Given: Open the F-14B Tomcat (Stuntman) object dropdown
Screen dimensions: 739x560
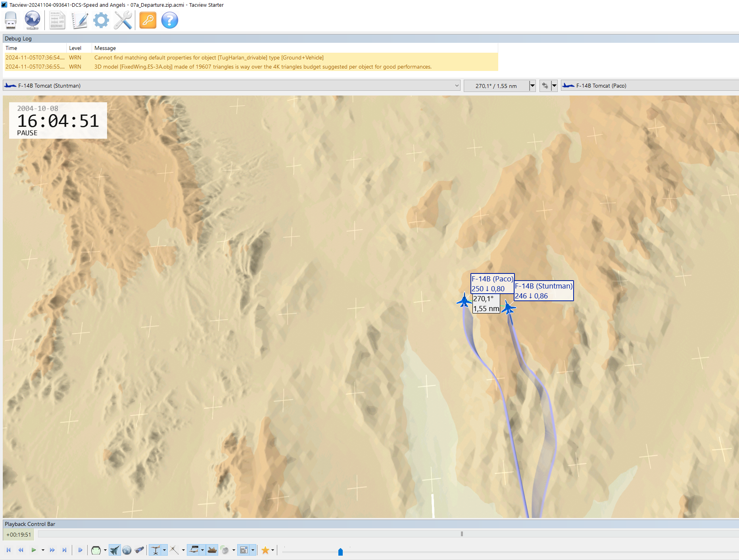Looking at the screenshot, I should (232, 86).
